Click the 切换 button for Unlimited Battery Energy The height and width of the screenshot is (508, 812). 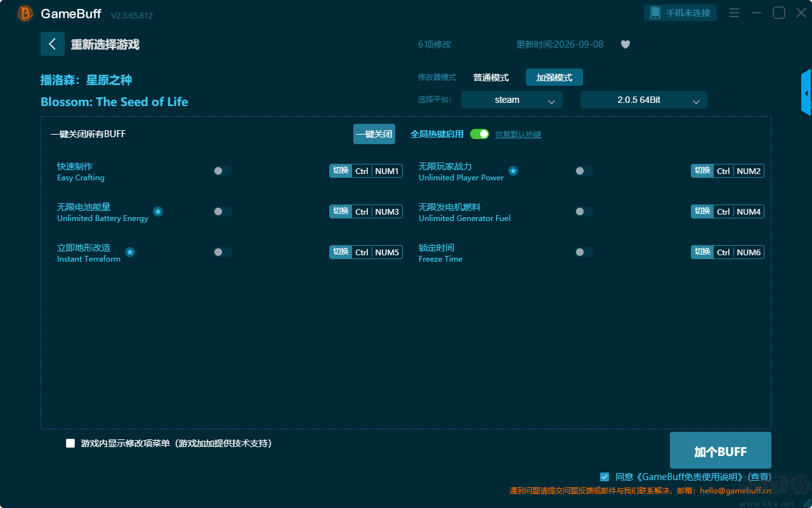[341, 211]
